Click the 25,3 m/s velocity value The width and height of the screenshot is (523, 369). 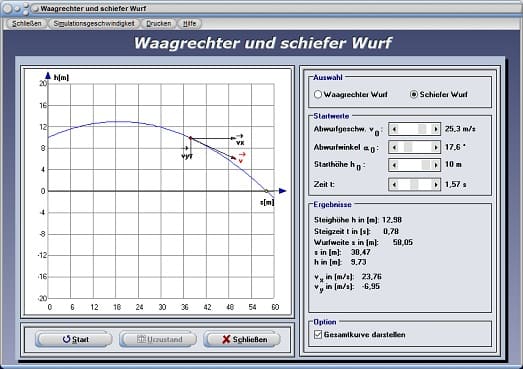[x=460, y=129]
